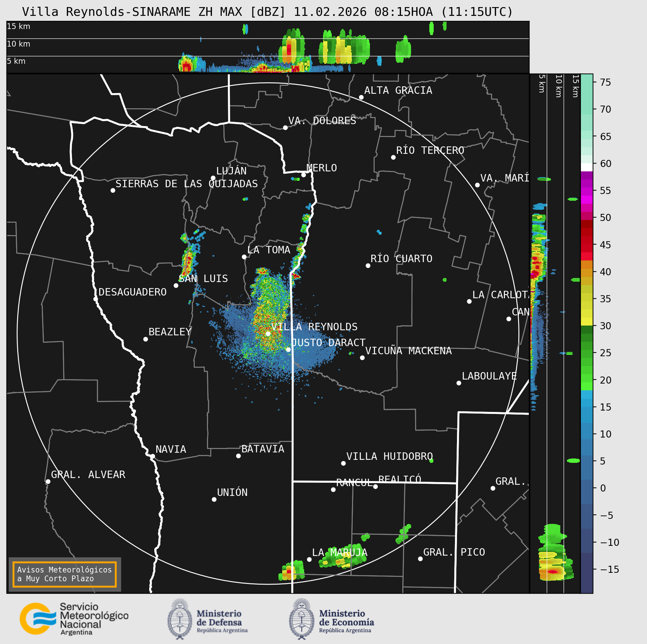
Task: Click the Ministerio de Economía emblem
Action: click(302, 619)
